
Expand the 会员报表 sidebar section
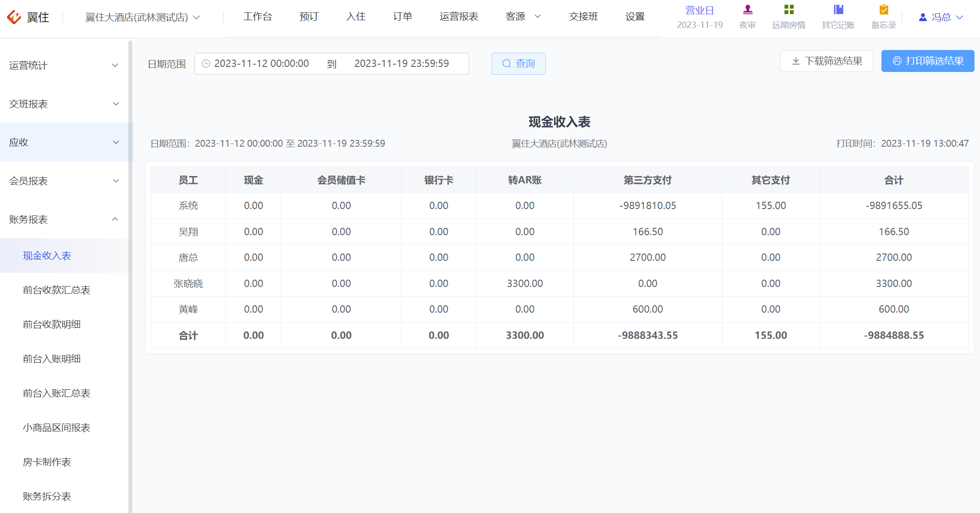pos(64,181)
